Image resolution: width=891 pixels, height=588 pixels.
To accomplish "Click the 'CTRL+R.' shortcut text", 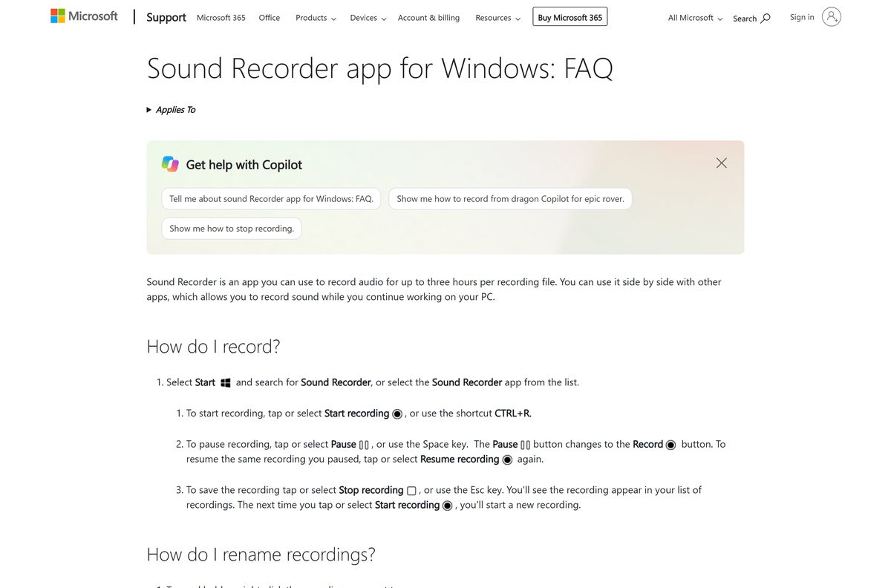I will tap(513, 414).
